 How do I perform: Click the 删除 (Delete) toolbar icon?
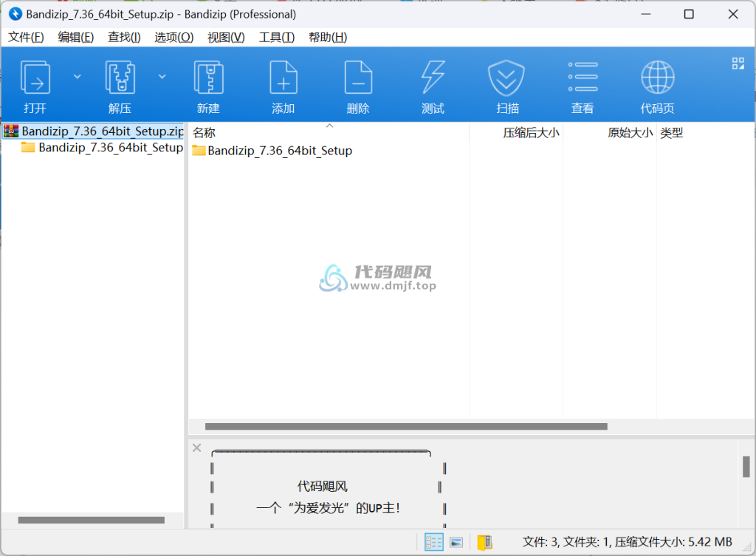(x=358, y=77)
